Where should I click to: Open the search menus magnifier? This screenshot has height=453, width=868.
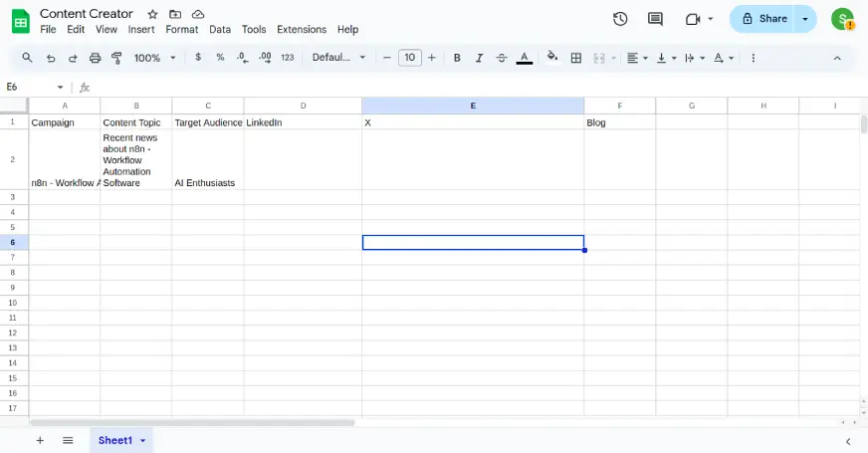[27, 58]
